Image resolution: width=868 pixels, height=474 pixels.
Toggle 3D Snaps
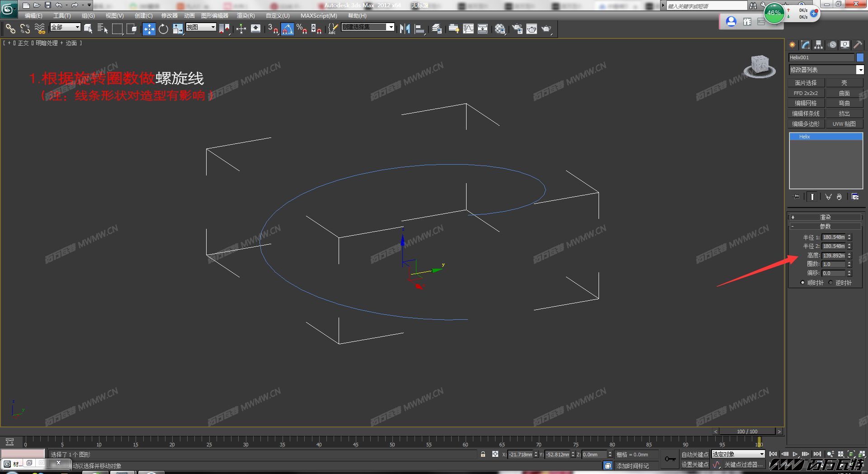tap(273, 29)
